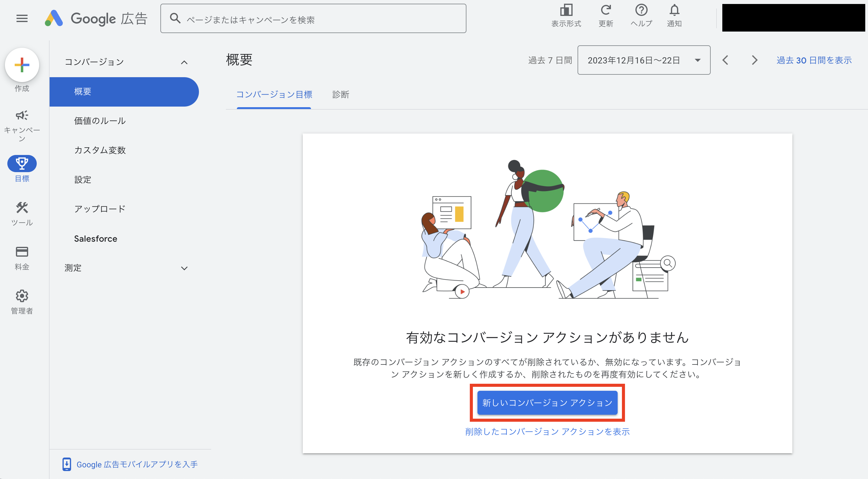Open the date range dropdown 2023年12月16日～22日

(x=643, y=60)
